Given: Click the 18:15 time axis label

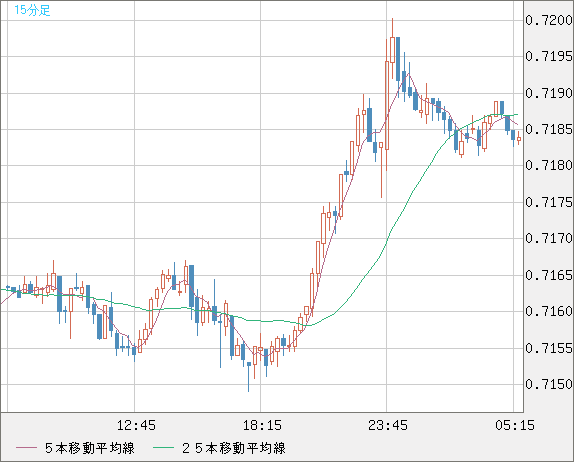Looking at the screenshot, I should [x=262, y=425].
